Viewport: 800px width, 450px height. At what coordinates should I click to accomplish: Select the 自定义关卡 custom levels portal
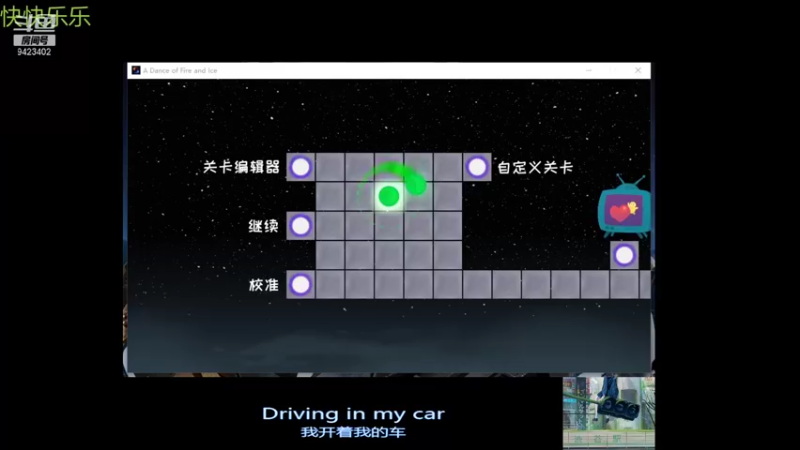(x=477, y=167)
